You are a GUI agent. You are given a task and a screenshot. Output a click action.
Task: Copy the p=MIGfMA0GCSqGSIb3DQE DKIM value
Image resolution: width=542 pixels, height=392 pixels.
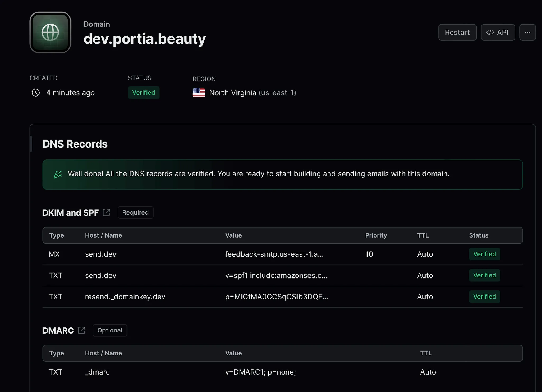[277, 297]
